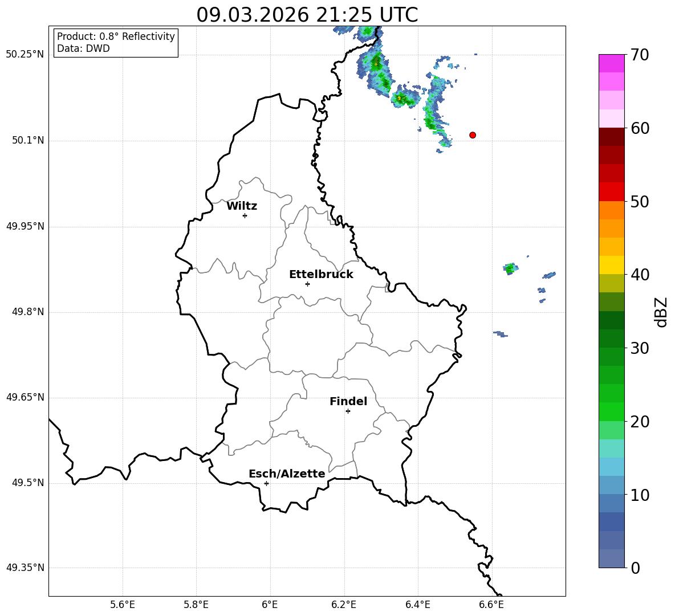This screenshot has height=616, width=675.
Task: Click the Ettelbruck cross marker
Action: (x=307, y=284)
